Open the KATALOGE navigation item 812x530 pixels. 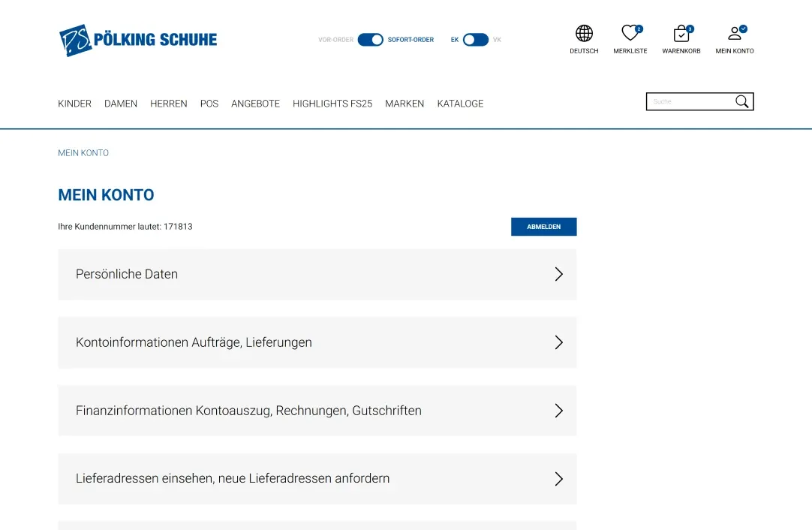(x=460, y=104)
